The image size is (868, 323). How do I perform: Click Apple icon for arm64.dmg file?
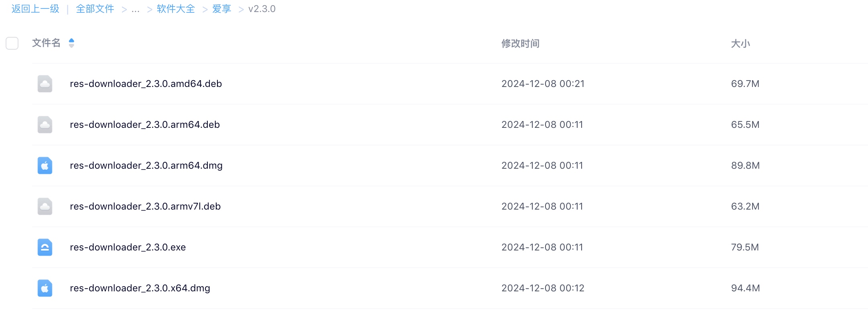coord(45,166)
